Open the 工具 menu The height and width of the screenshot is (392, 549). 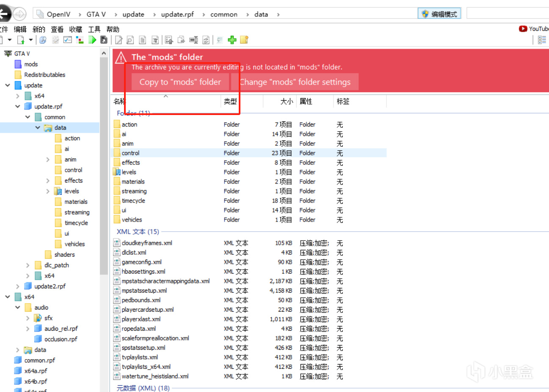point(94,29)
